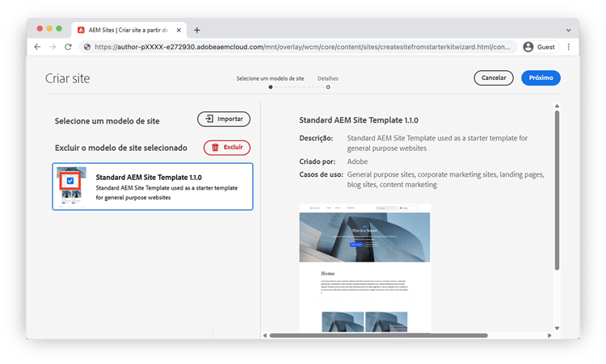Image resolution: width=606 pixels, height=364 pixels.
Task: Click the Cancelar button
Action: (494, 78)
